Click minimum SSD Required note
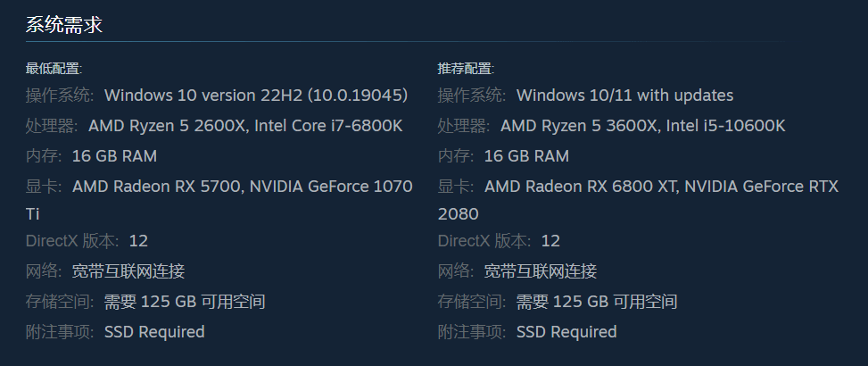This screenshot has width=868, height=366. [155, 332]
